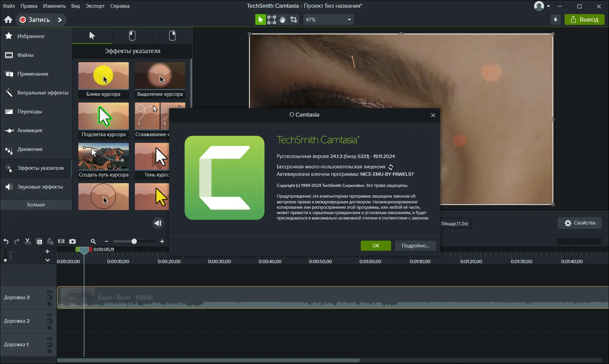
Task: Select the Блики курсора effect thumbnail
Action: click(103, 80)
